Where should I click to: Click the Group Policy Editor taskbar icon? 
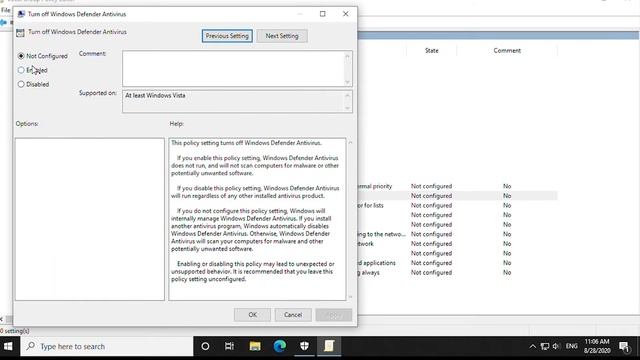[329, 347]
